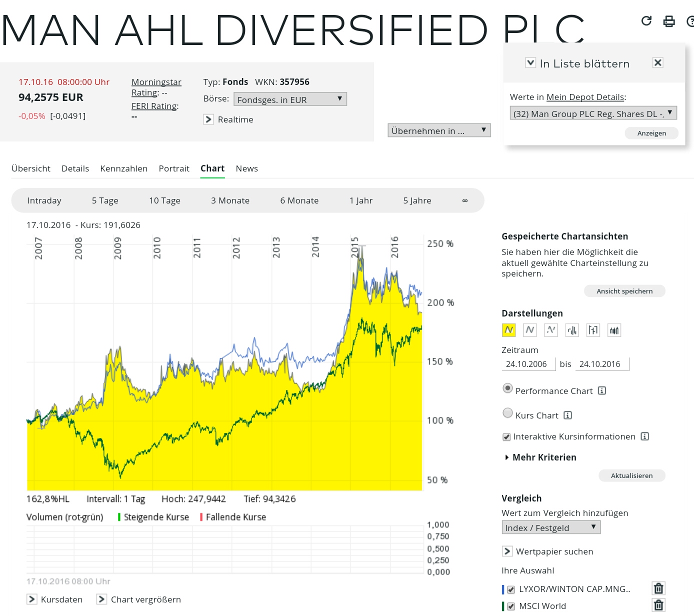Select the filled line chart display icon
Viewport: 694px width, 616px height.
509,330
